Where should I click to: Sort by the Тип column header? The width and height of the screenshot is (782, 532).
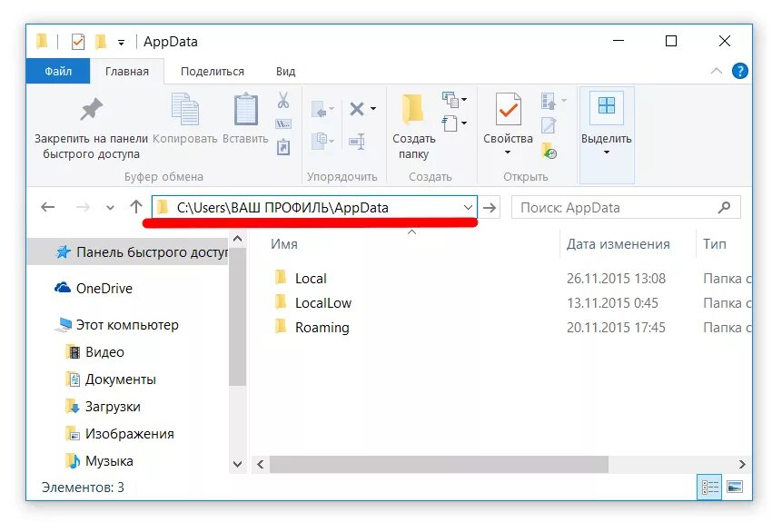pos(714,244)
